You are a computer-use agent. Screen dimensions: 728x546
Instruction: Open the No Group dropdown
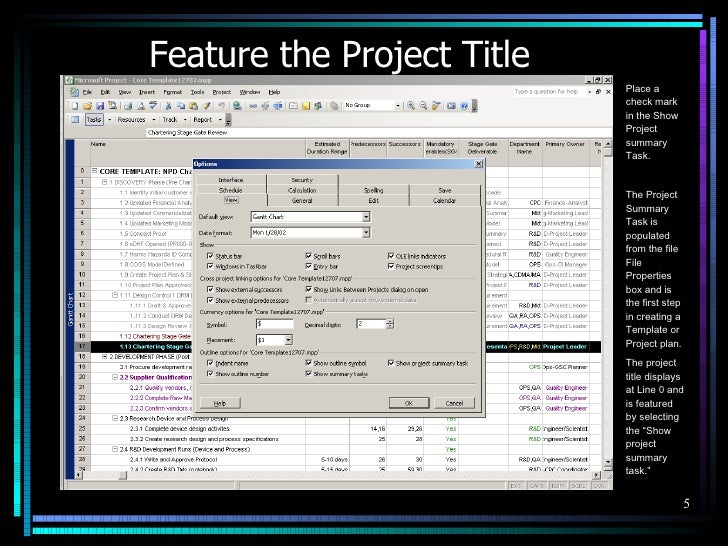tap(397, 106)
